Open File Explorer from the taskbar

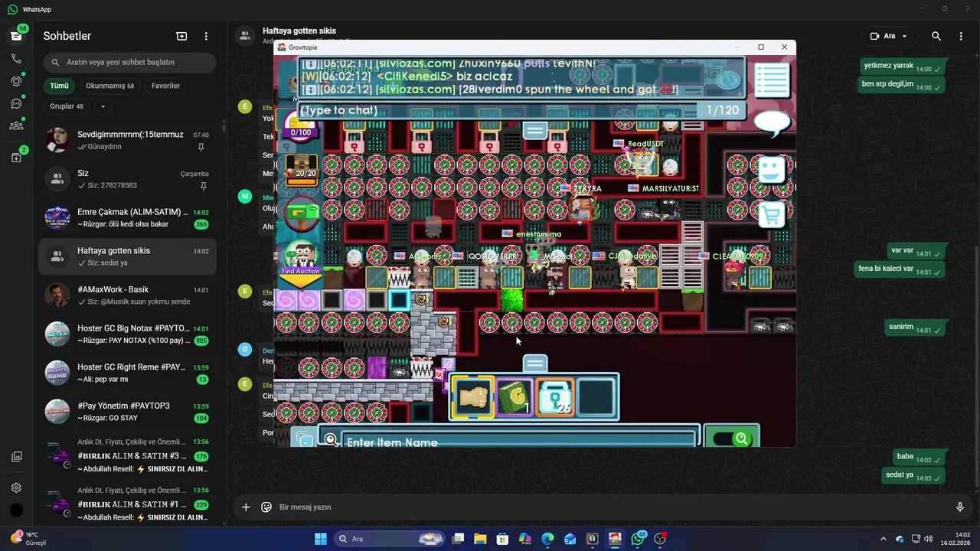(x=480, y=539)
